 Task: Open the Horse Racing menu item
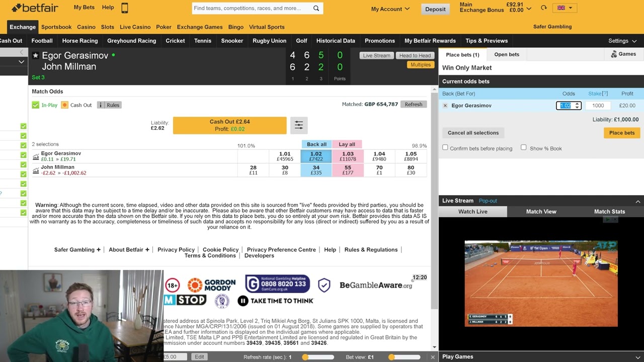[80, 41]
